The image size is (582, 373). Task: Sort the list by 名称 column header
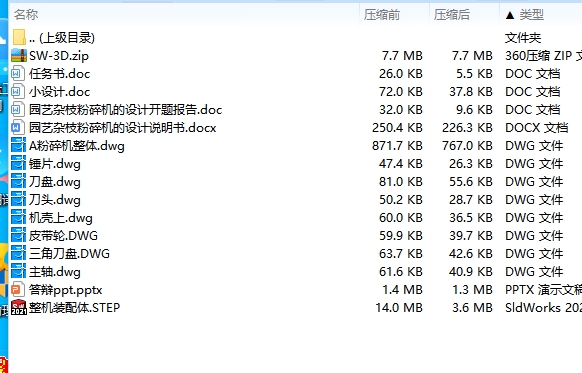click(26, 15)
